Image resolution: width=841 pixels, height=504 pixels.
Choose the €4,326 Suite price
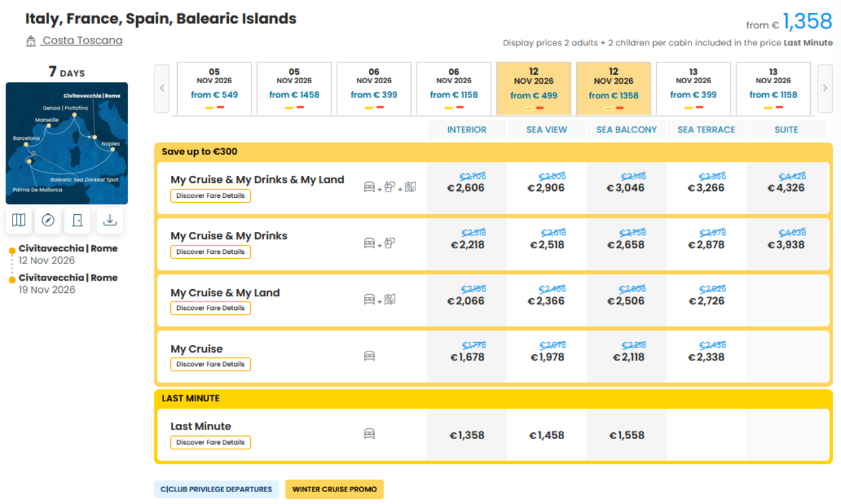786,188
